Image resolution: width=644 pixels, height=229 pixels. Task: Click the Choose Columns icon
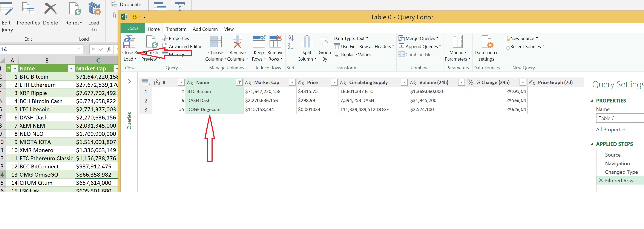coord(216,42)
